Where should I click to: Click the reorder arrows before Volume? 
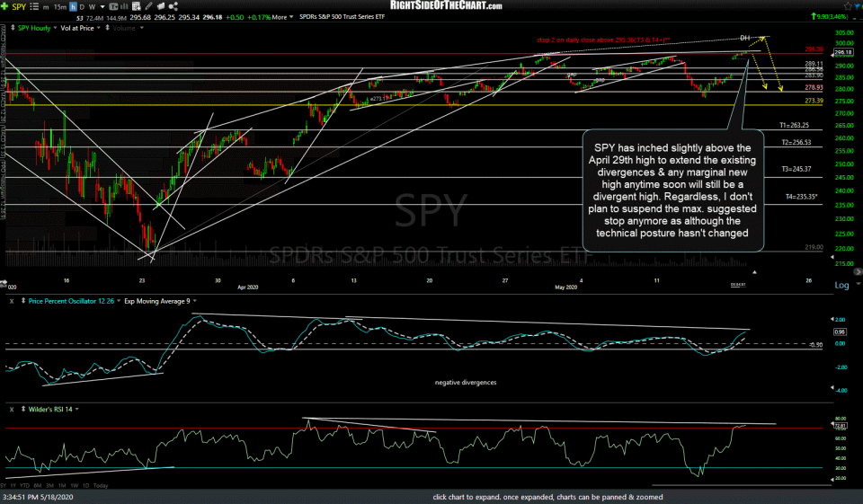tap(107, 28)
